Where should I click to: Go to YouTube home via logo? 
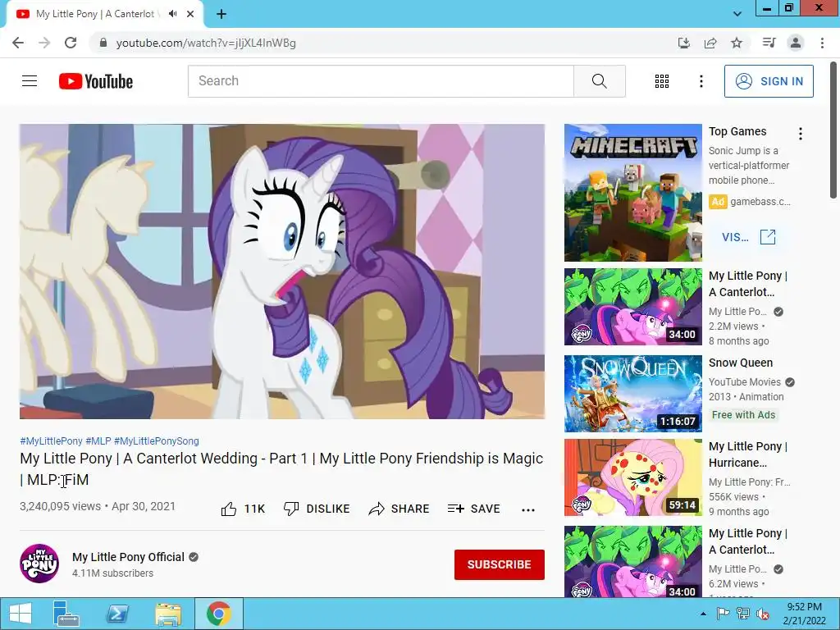pyautogui.click(x=96, y=81)
